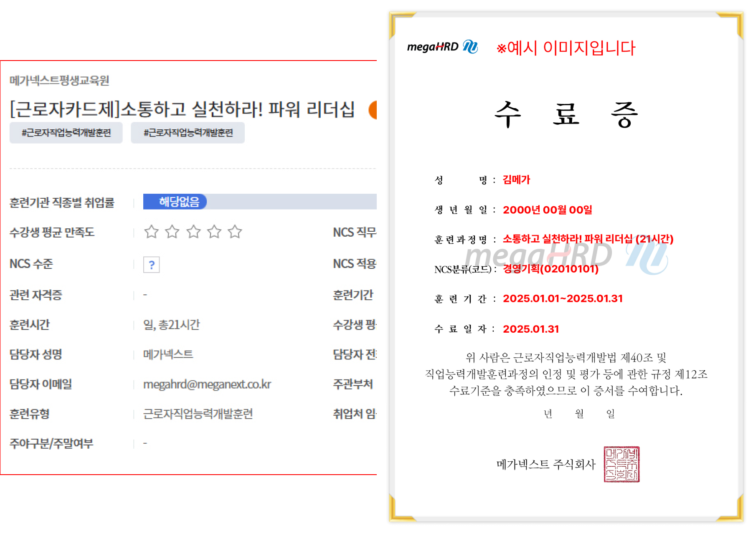756x536 pixels.
Task: Click the 훈련유형 label
Action: (30, 414)
